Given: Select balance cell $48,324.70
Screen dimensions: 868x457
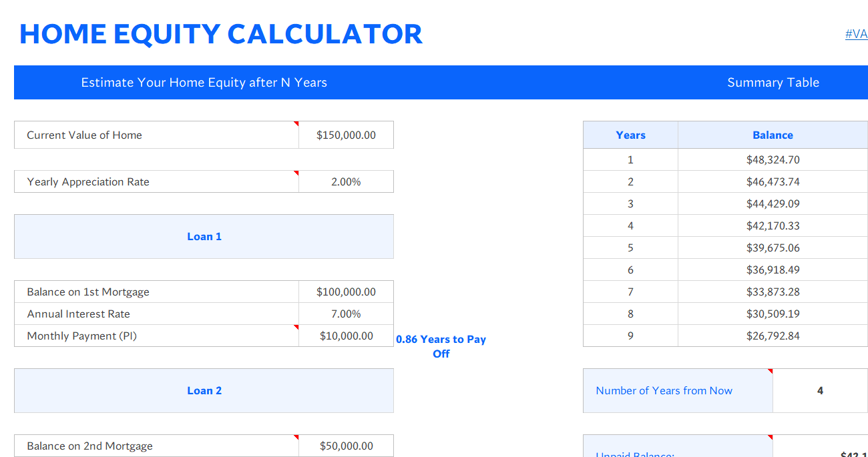Looking at the screenshot, I should click(773, 159).
